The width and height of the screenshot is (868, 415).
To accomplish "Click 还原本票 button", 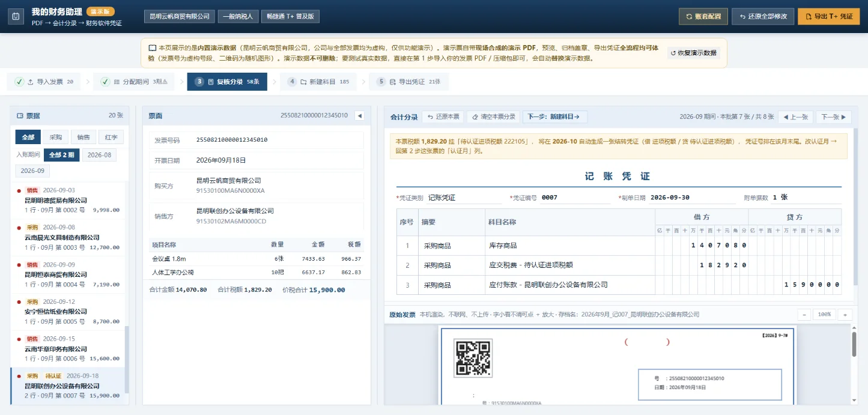I will [x=443, y=117].
